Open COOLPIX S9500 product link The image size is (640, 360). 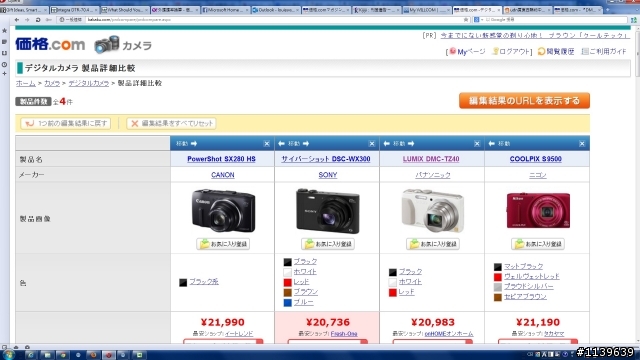tap(536, 159)
